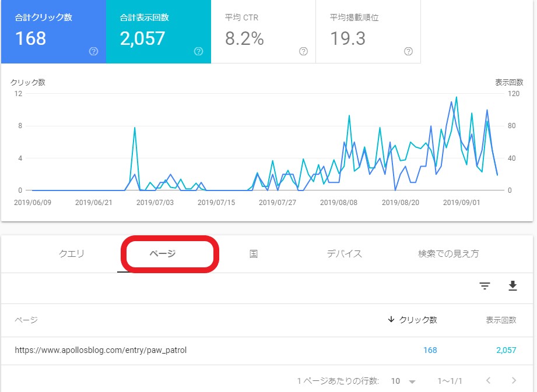Open help for 平均 CTR metric
The height and width of the screenshot is (392, 537).
303,51
